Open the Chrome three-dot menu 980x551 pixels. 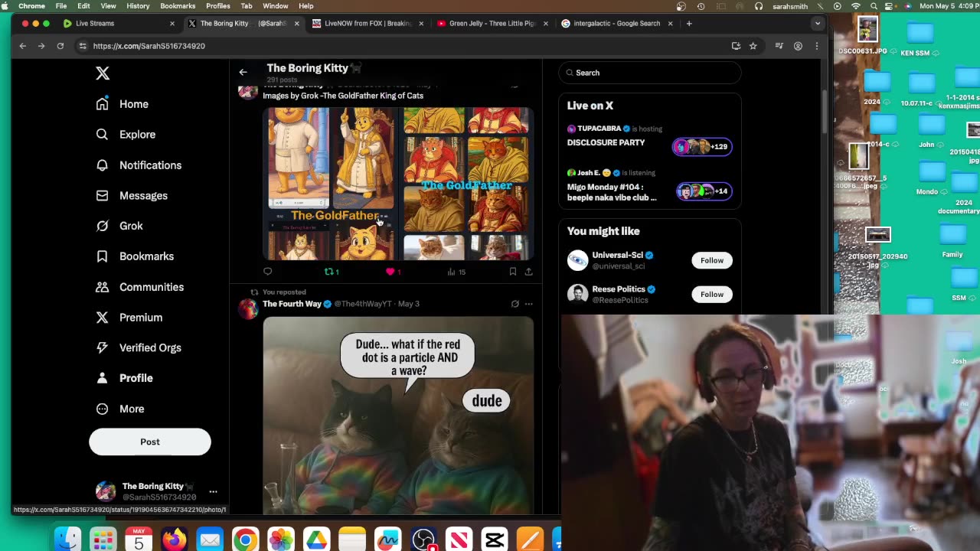pyautogui.click(x=816, y=46)
